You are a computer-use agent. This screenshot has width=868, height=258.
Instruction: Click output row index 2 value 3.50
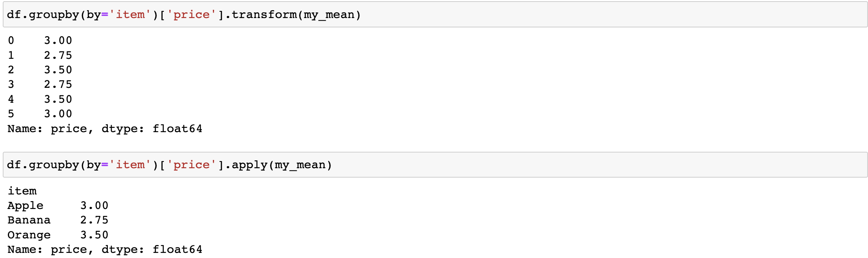tap(58, 70)
